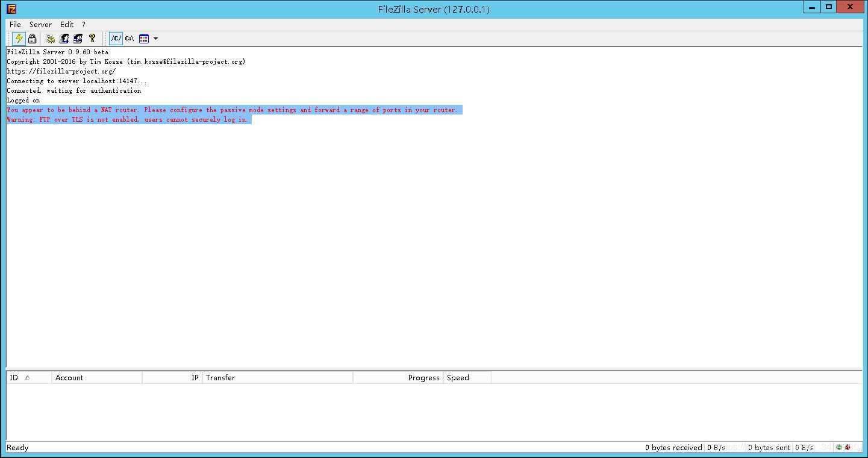Expand the dropdown arrow beside grid icon
868x458 pixels.
click(156, 39)
